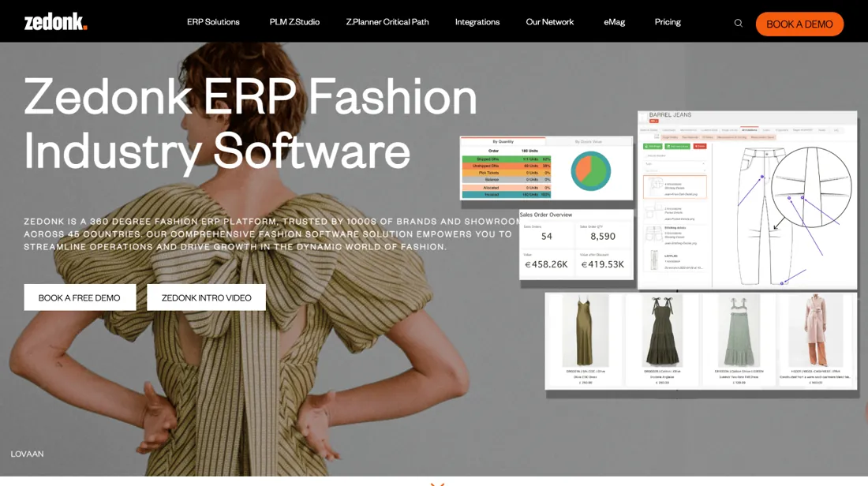Select the dark green tiered dress thumbnail
Image resolution: width=868 pixels, height=486 pixels.
pos(661,331)
